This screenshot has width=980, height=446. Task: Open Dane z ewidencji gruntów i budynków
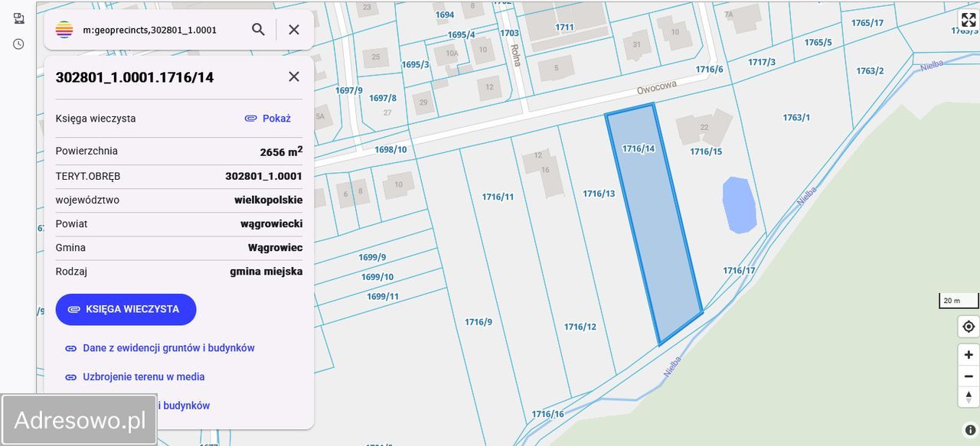pyautogui.click(x=168, y=347)
